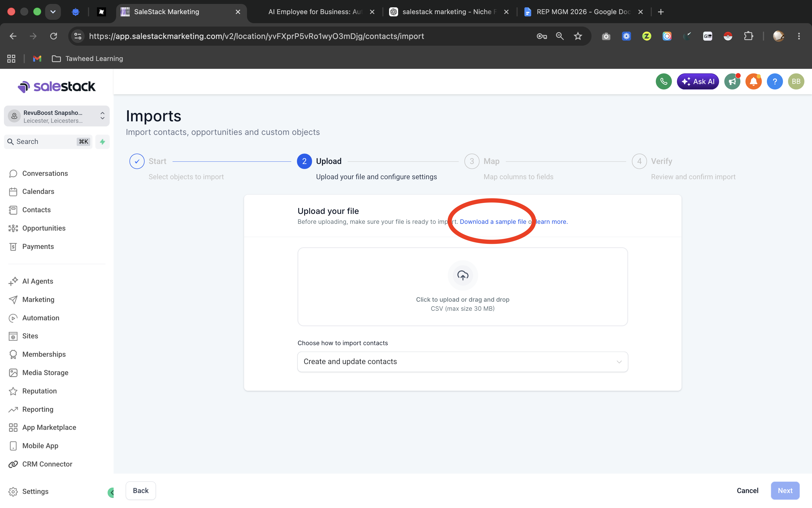This screenshot has width=812, height=508.
Task: Expand the RevuBoost Snapshot account switcher
Action: (x=57, y=116)
